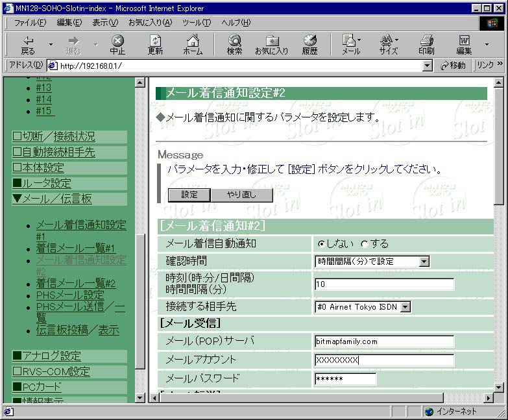
Task: Open the ファイル(F) menu
Action: point(30,23)
